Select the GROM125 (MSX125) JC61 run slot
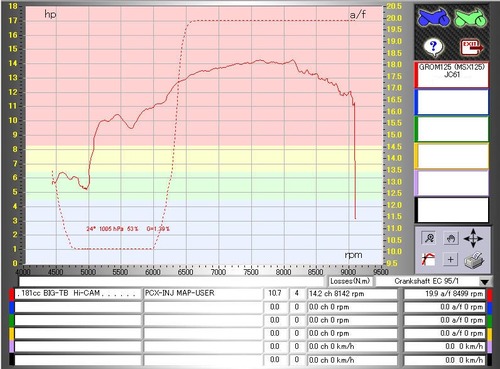This screenshot has height=369, width=500. tap(452, 75)
